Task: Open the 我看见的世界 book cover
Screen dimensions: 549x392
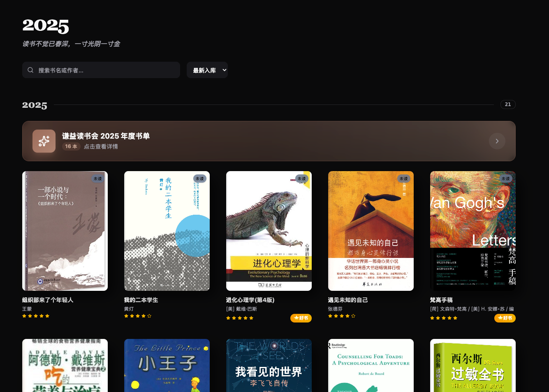Action: pyautogui.click(x=269, y=365)
